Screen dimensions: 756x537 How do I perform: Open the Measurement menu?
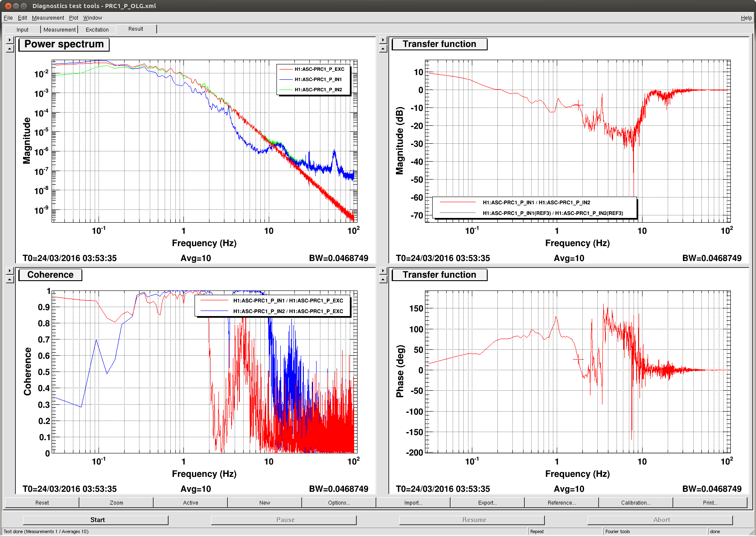[x=48, y=17]
